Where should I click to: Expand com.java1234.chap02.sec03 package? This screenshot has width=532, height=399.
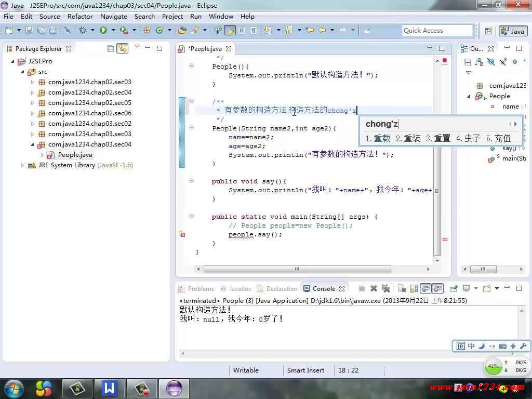[x=33, y=82]
